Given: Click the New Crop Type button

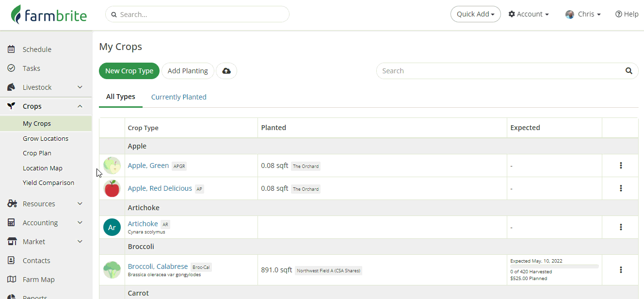Looking at the screenshot, I should (129, 71).
